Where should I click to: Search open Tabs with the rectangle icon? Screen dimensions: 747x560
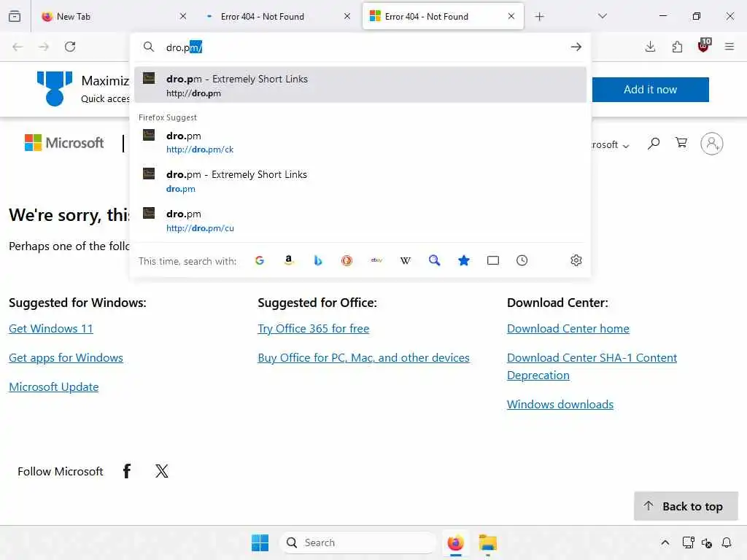point(493,260)
